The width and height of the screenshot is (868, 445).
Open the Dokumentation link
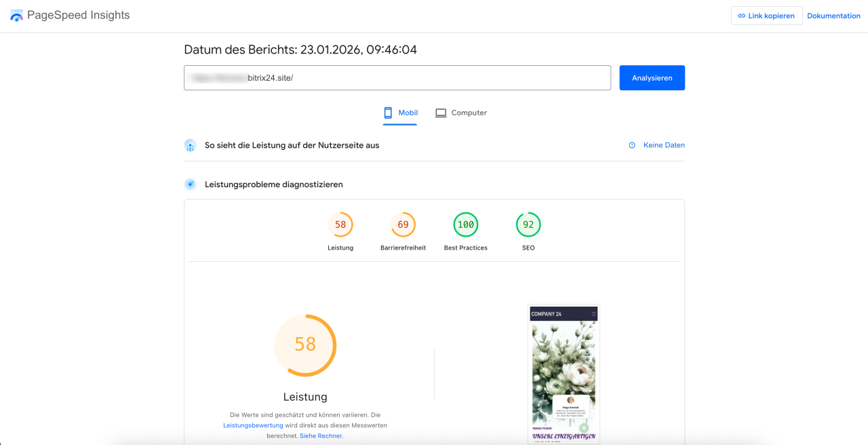click(x=833, y=16)
